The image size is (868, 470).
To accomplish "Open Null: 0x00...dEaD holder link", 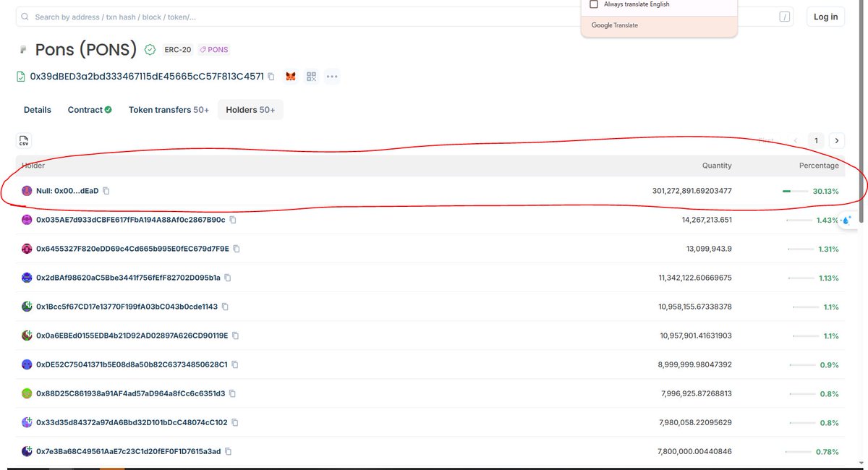I will (x=67, y=191).
